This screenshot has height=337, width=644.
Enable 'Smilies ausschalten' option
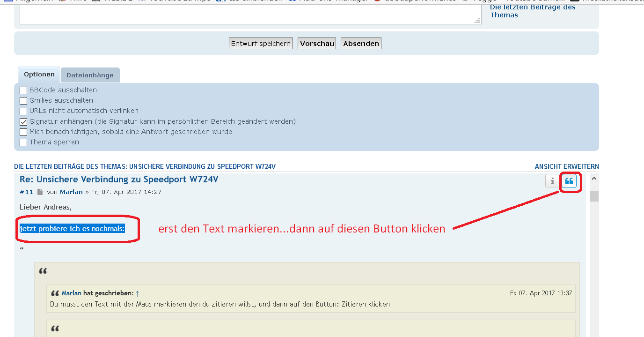[23, 100]
